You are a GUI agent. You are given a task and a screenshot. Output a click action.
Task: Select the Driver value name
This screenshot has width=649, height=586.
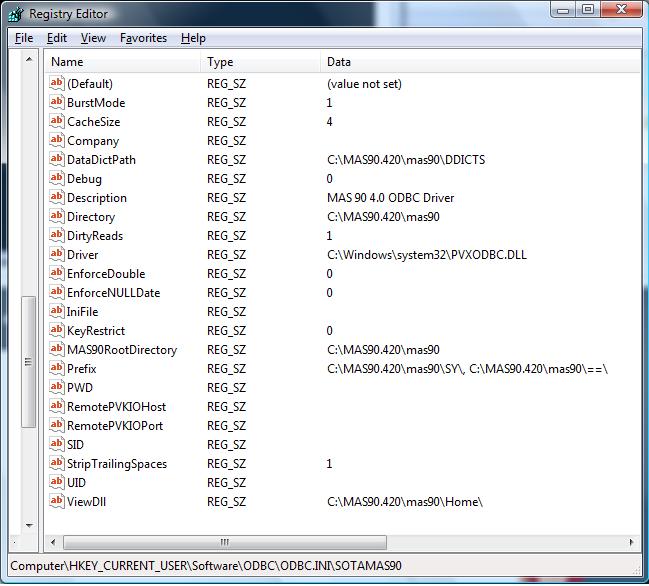(x=82, y=255)
